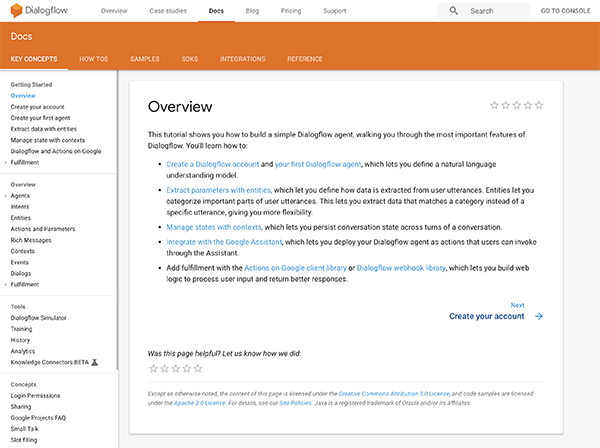Open Create your account in sidebar
The width and height of the screenshot is (600, 448).
click(38, 107)
